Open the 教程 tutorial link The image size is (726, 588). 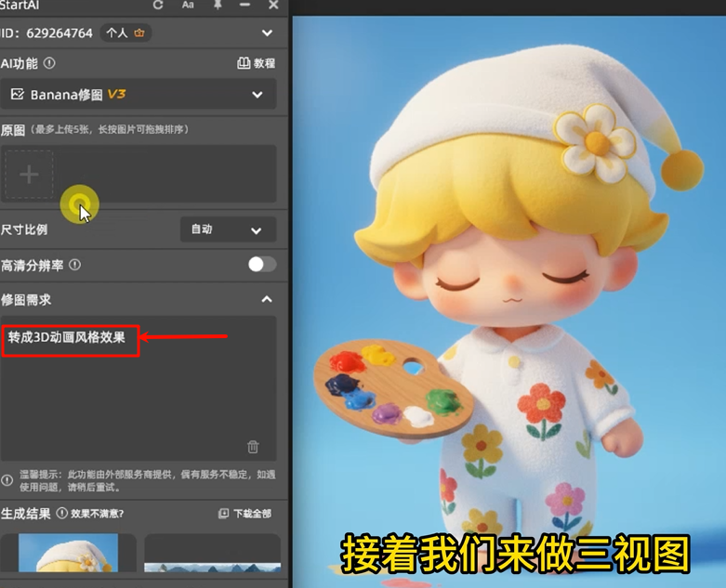[x=257, y=63]
